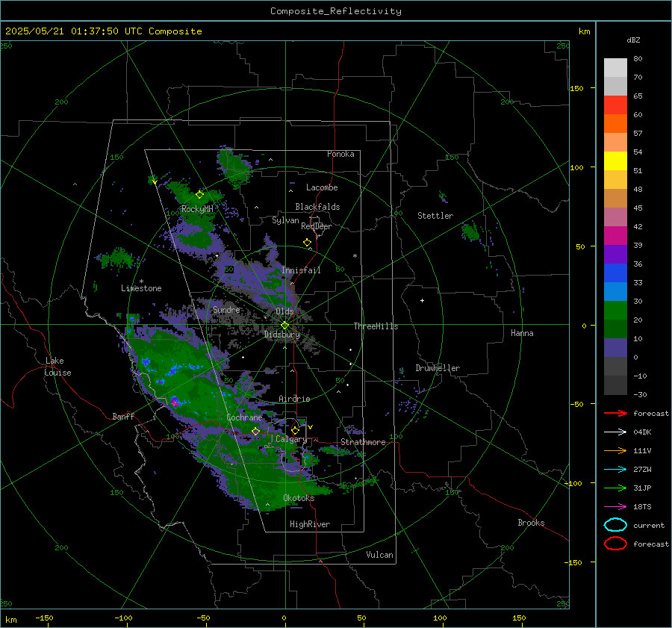
Task: Select the orange 111V arrow icon
Action: 615,450
